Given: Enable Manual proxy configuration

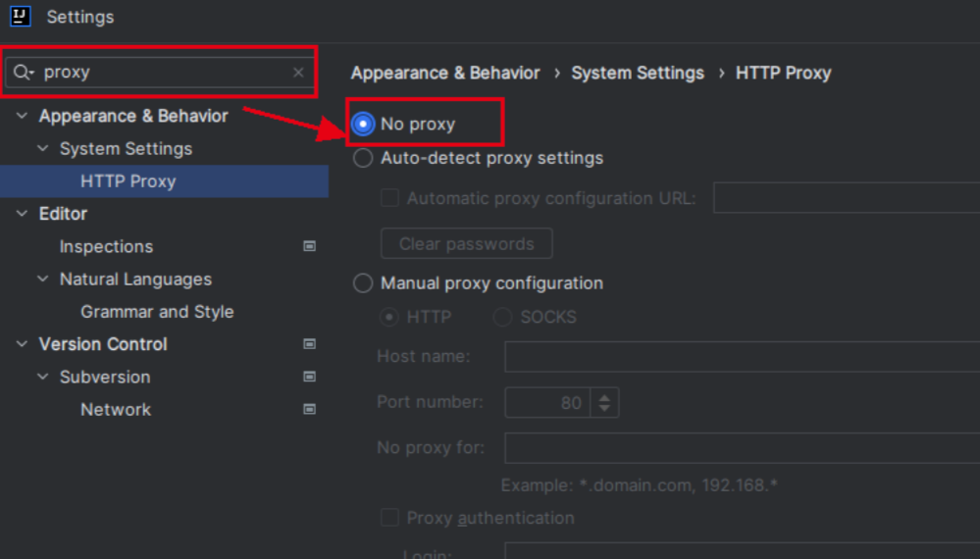Looking at the screenshot, I should tap(363, 283).
